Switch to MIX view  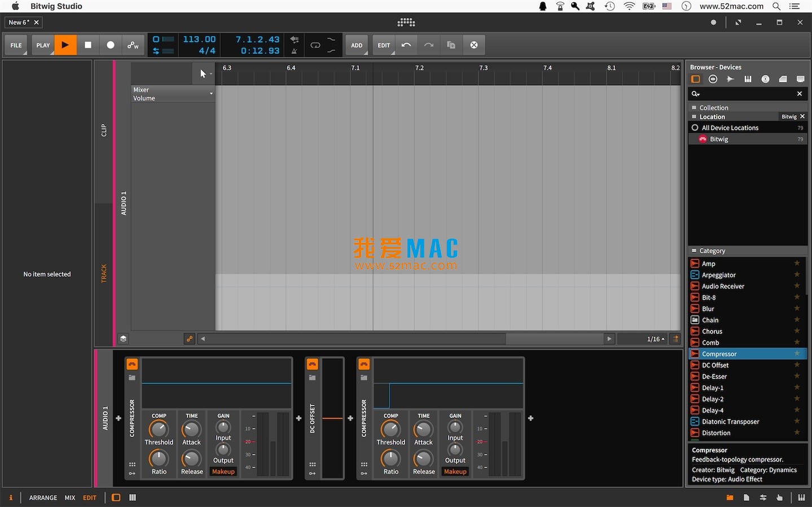tap(70, 498)
